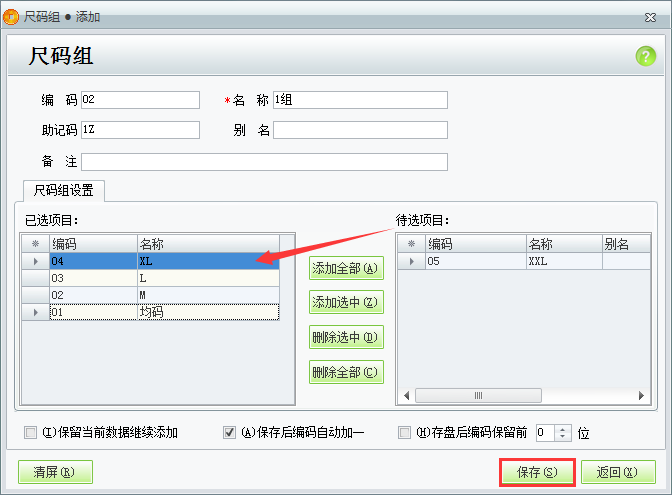Screen dimensions: 672x495
Task: Click 添加选中(Z) to add selected item
Action: click(346, 302)
